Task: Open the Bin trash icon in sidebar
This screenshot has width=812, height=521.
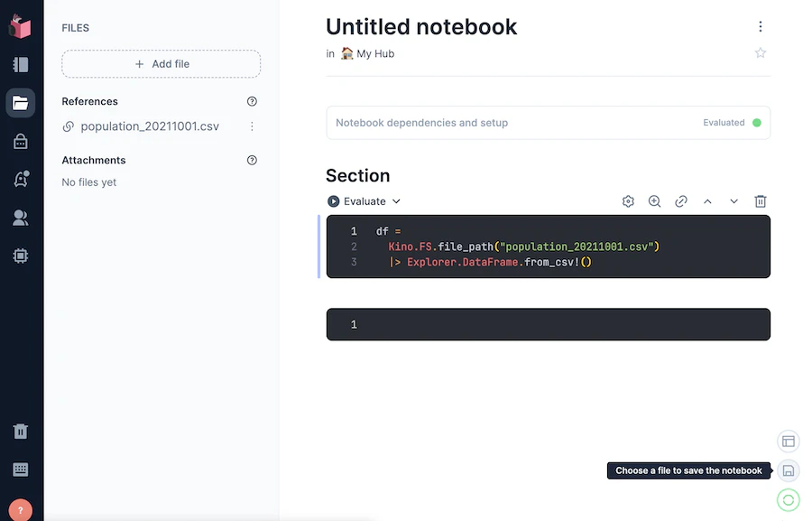Action: 21,432
